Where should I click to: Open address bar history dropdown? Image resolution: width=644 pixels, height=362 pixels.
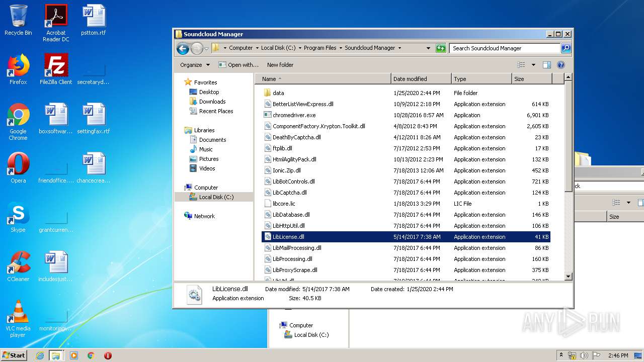coord(428,48)
